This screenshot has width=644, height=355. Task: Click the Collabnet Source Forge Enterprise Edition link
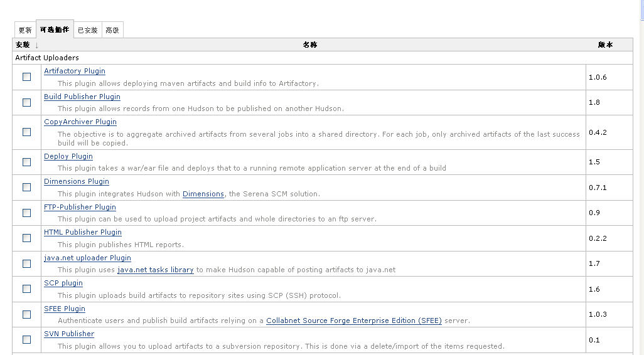pyautogui.click(x=354, y=321)
